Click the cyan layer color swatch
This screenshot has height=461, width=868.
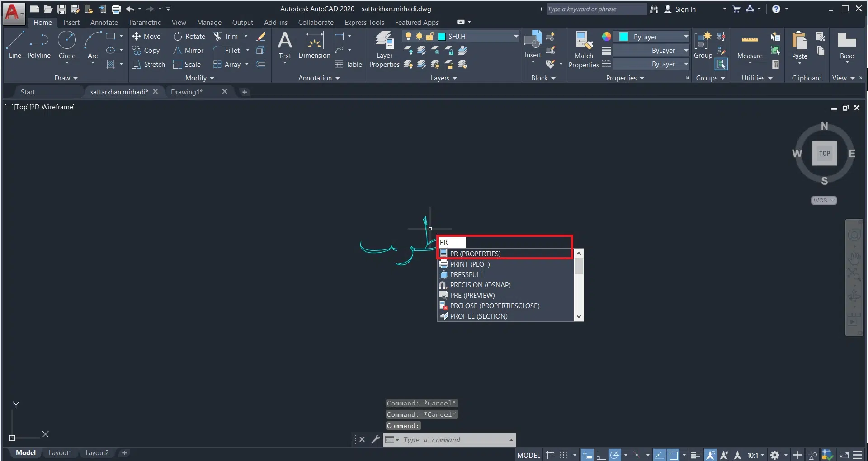(442, 37)
